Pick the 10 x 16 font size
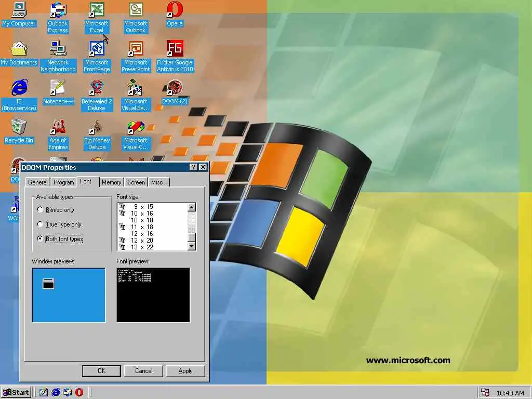The width and height of the screenshot is (532, 399). pos(152,214)
